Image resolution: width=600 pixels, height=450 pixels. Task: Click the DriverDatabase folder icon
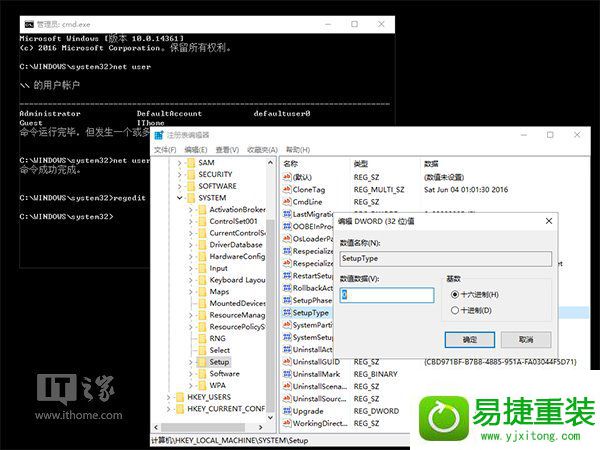click(202, 245)
